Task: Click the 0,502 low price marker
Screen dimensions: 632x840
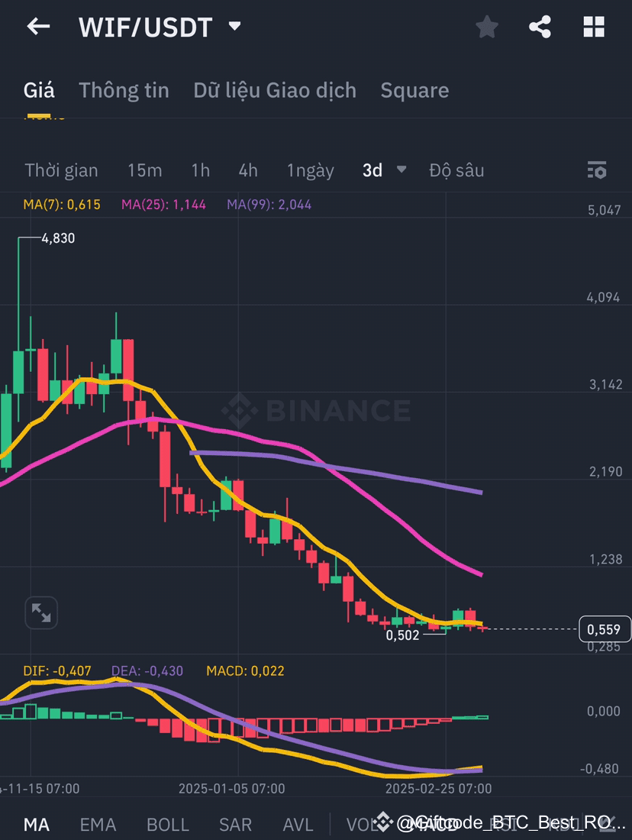Action: coord(402,635)
